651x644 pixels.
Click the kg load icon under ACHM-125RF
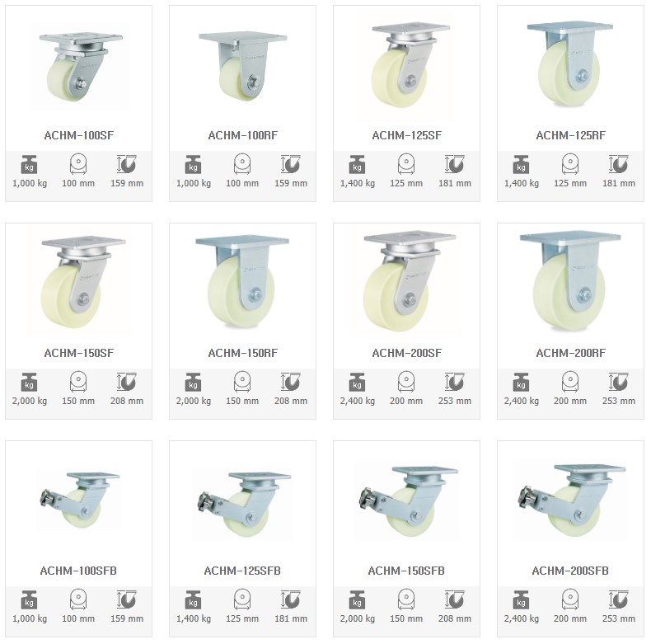pos(521,165)
